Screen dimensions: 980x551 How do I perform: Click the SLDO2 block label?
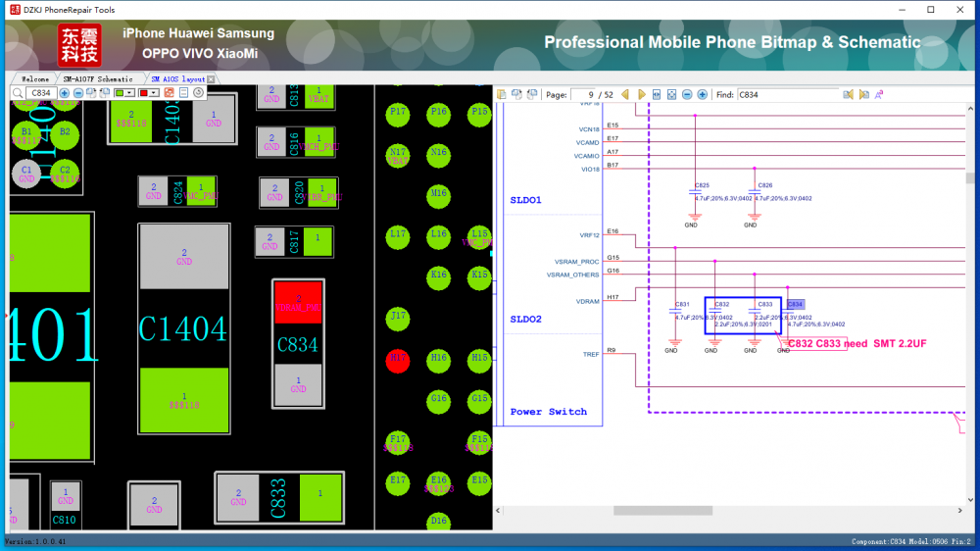coord(525,319)
